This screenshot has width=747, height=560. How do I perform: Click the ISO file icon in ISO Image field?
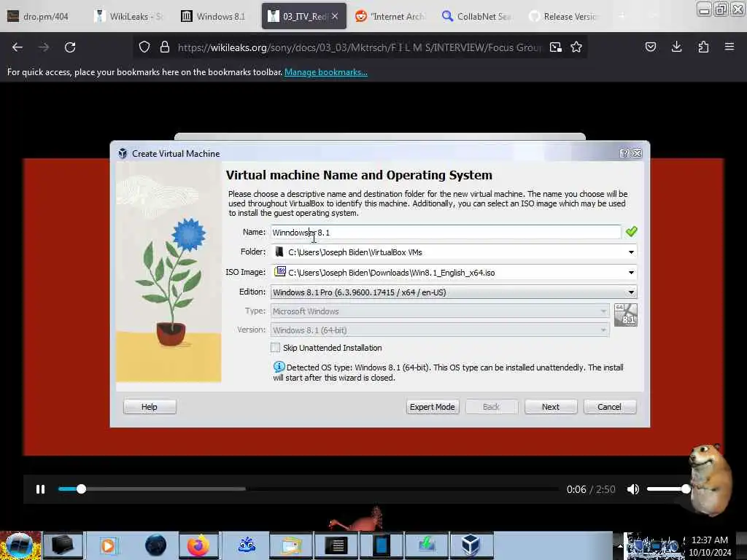pyautogui.click(x=280, y=271)
